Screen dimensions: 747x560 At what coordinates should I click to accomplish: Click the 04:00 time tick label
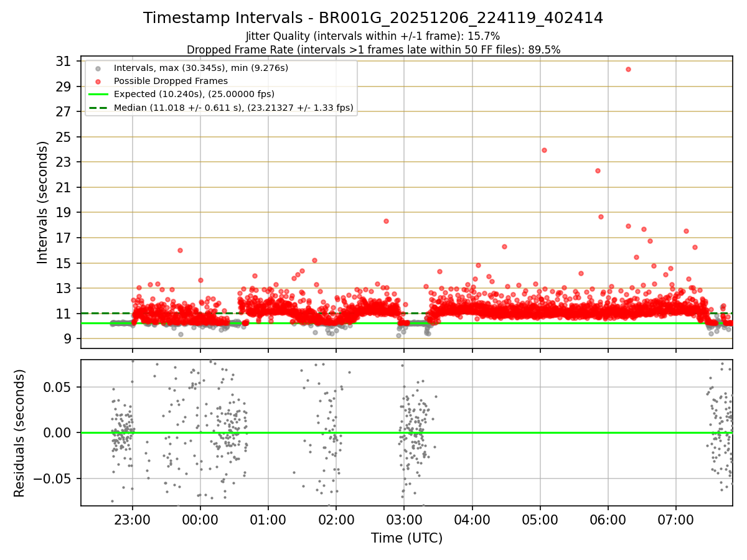pos(472,520)
